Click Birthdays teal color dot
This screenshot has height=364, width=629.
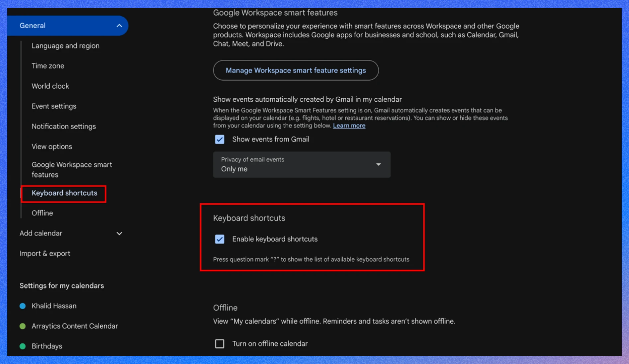click(x=23, y=346)
